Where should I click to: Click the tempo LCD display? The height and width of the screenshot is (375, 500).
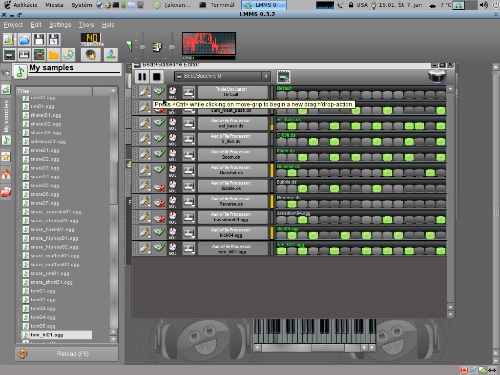[91, 38]
